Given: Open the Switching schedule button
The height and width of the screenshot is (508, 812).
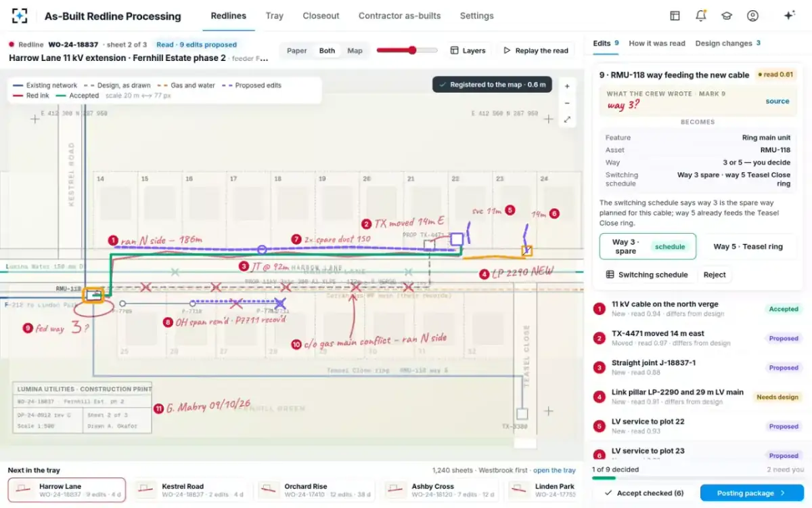Looking at the screenshot, I should pyautogui.click(x=647, y=274).
